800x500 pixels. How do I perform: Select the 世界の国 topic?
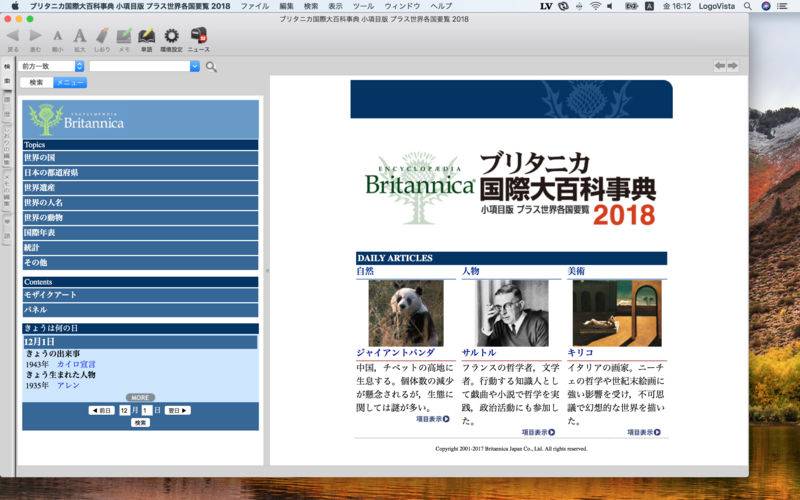pyautogui.click(x=140, y=158)
